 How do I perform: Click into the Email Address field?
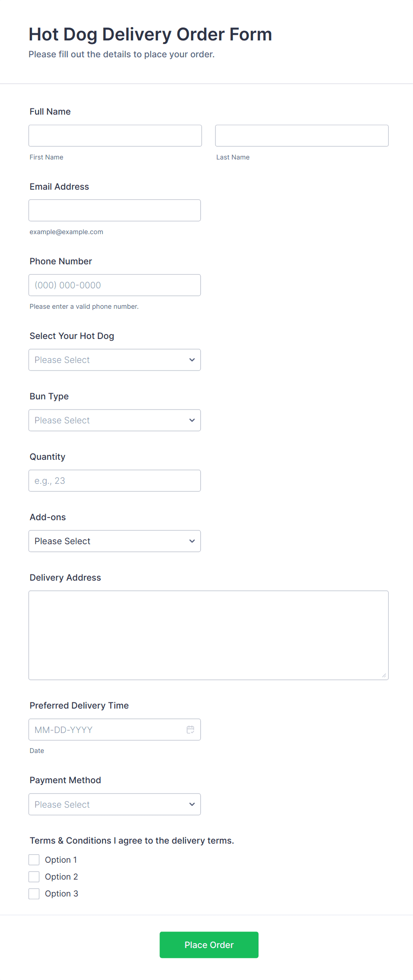click(115, 210)
